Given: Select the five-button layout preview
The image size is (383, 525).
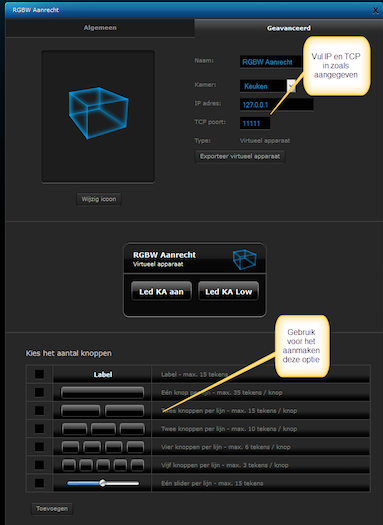Looking at the screenshot, I should [103, 465].
